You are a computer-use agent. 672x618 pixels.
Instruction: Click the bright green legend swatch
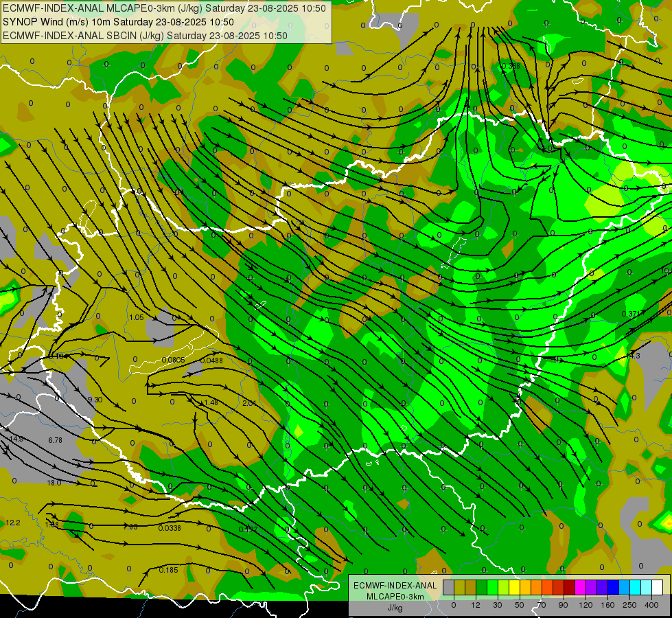(x=492, y=587)
